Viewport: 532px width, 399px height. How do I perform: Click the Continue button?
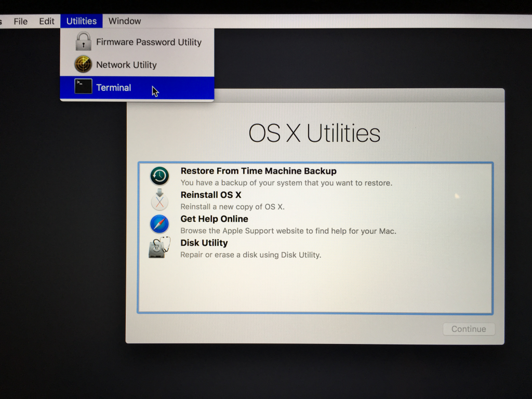(468, 329)
